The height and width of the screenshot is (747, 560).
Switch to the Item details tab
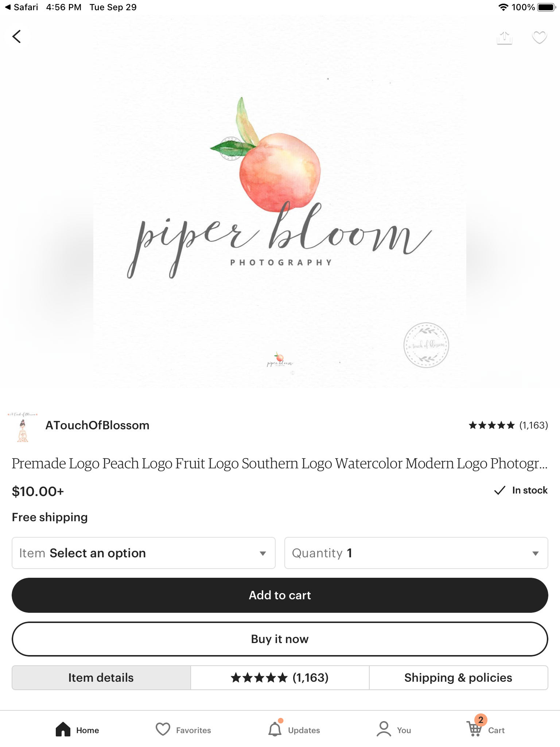[101, 678]
